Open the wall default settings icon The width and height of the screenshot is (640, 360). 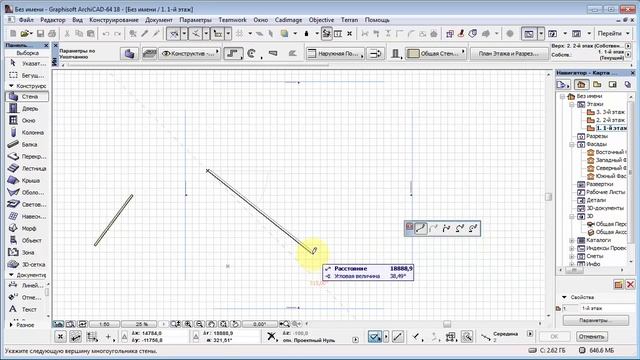pyautogui.click(x=129, y=53)
